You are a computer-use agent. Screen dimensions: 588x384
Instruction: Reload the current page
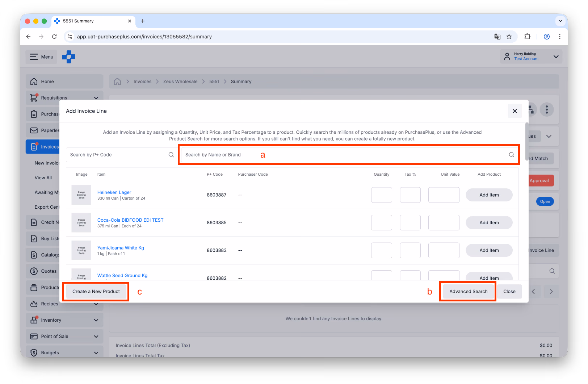54,37
